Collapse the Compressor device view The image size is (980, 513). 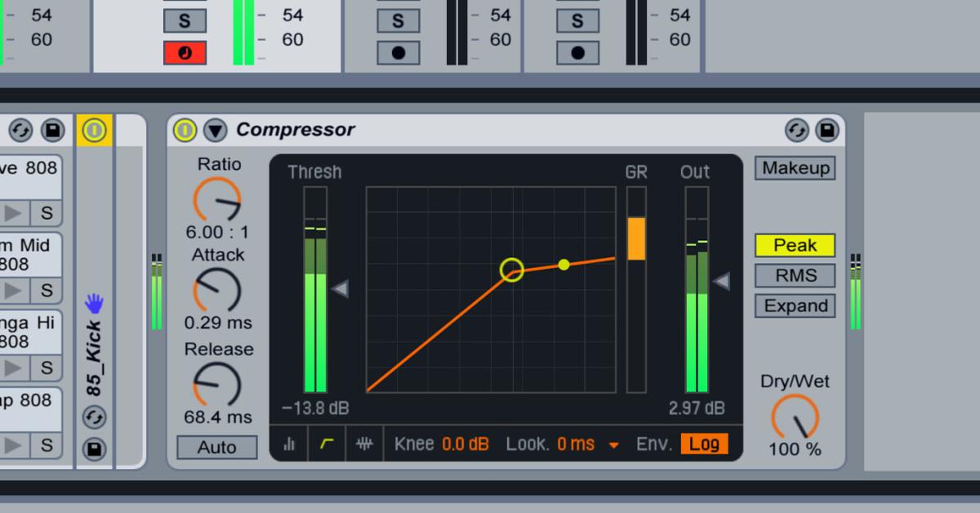tap(213, 129)
